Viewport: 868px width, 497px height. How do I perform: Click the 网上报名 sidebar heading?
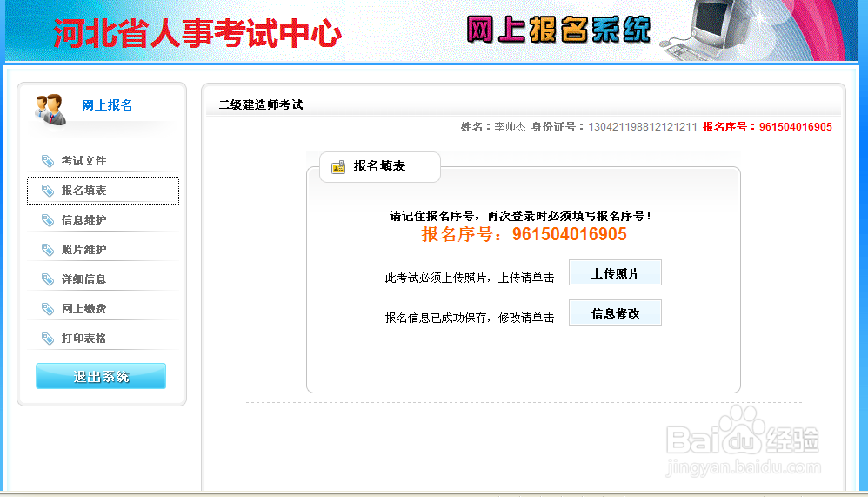107,105
